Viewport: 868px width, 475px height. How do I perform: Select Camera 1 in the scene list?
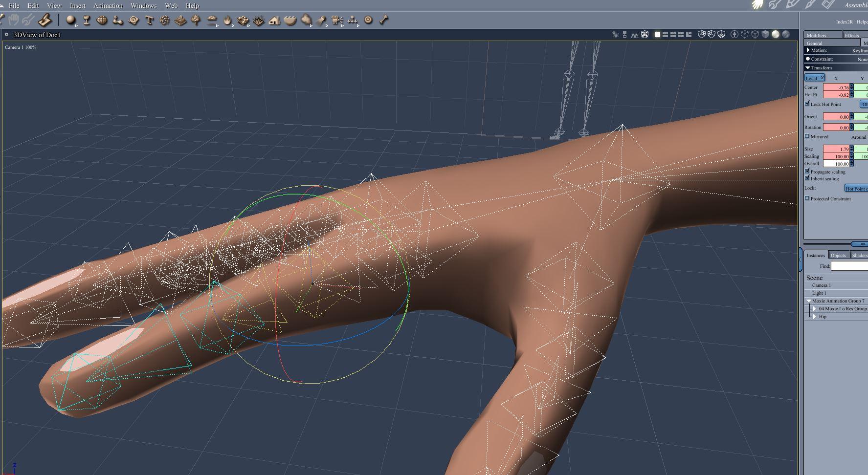tap(822, 285)
